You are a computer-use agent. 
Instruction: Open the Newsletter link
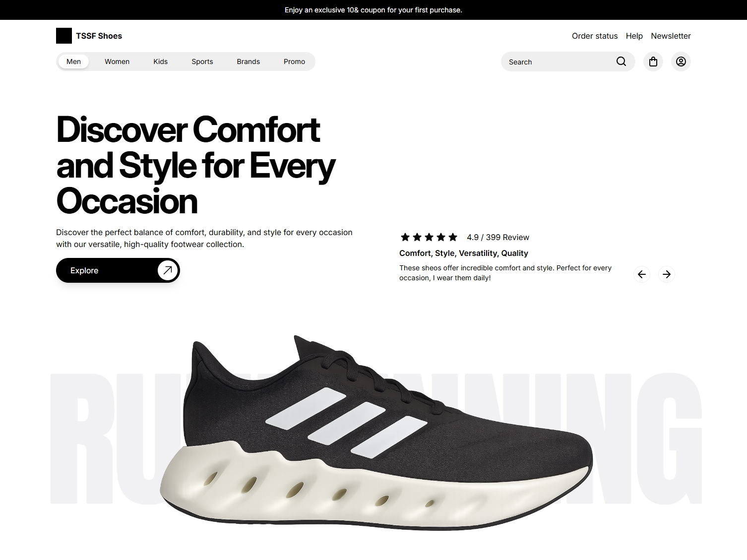coord(671,36)
